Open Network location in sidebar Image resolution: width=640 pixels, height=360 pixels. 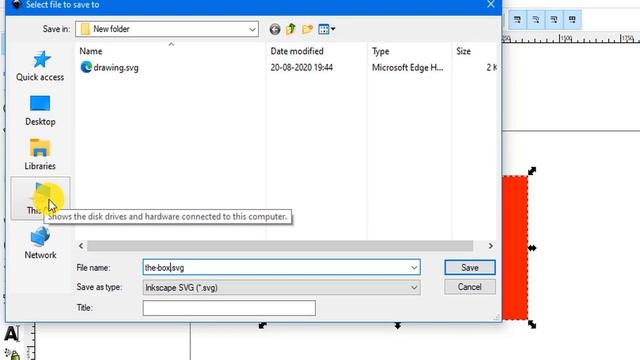[x=40, y=243]
